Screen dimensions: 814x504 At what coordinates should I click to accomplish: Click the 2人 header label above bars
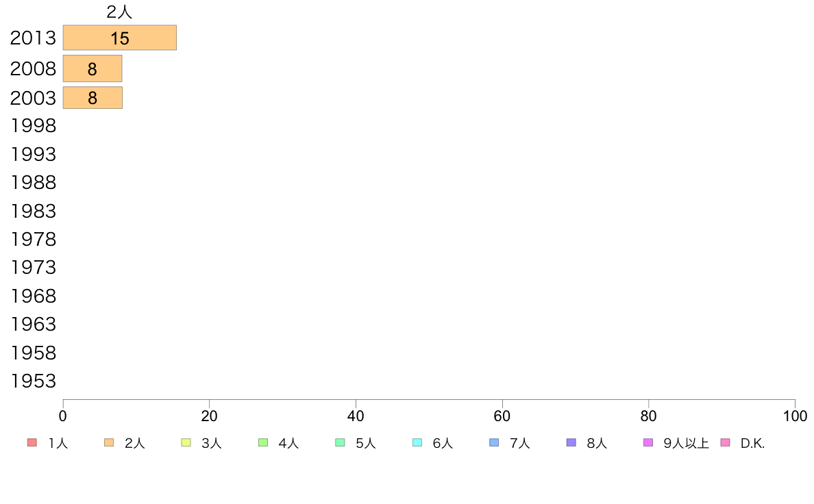(x=119, y=12)
